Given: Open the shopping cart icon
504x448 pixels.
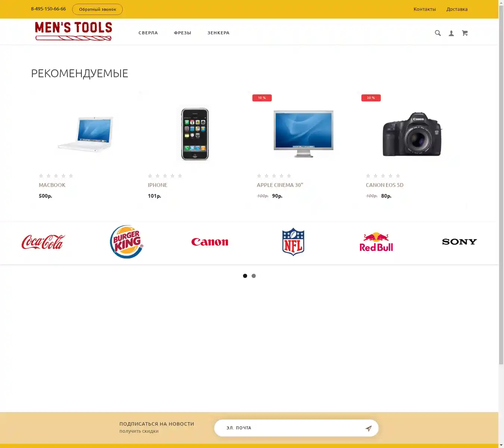Looking at the screenshot, I should (x=465, y=33).
